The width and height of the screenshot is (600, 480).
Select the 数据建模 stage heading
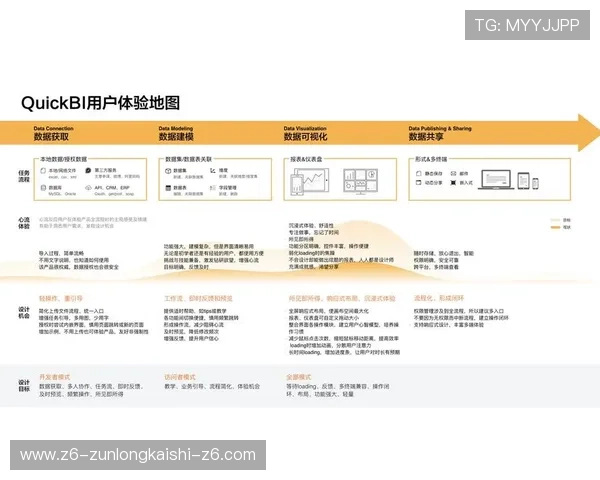tap(176, 137)
